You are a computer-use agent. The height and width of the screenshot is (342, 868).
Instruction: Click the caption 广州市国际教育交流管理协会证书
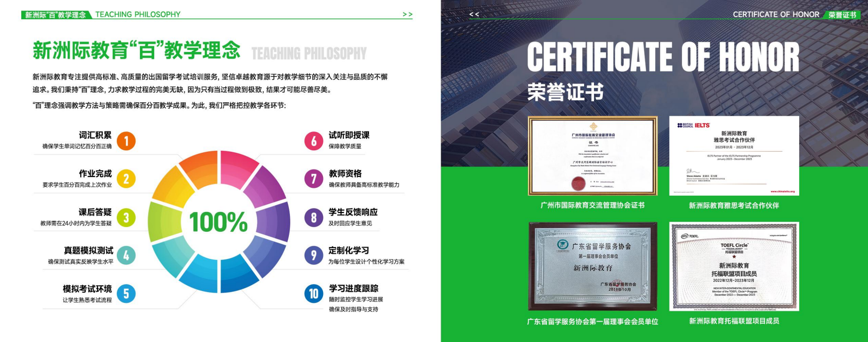coord(593,205)
